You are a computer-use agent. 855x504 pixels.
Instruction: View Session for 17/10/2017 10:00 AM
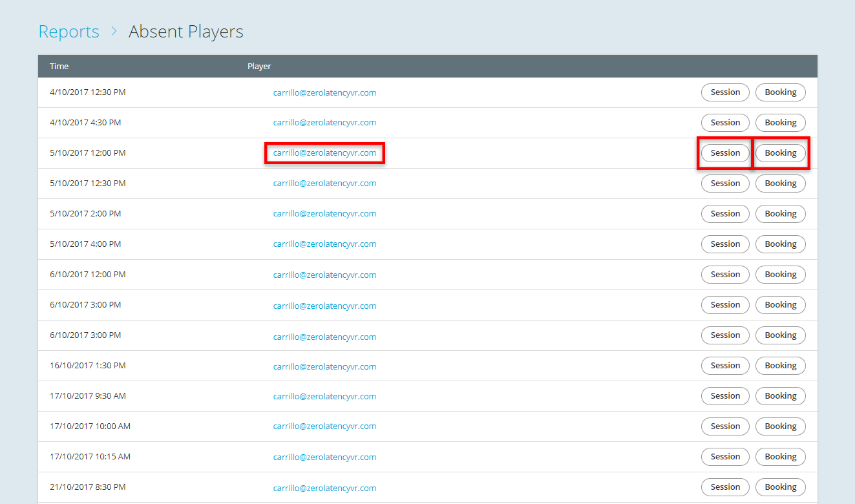pos(725,426)
